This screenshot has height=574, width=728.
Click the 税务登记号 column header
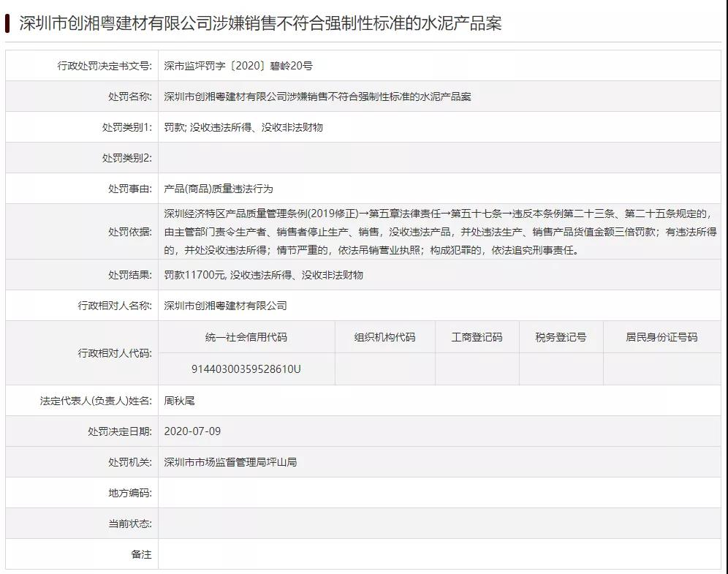coord(561,337)
